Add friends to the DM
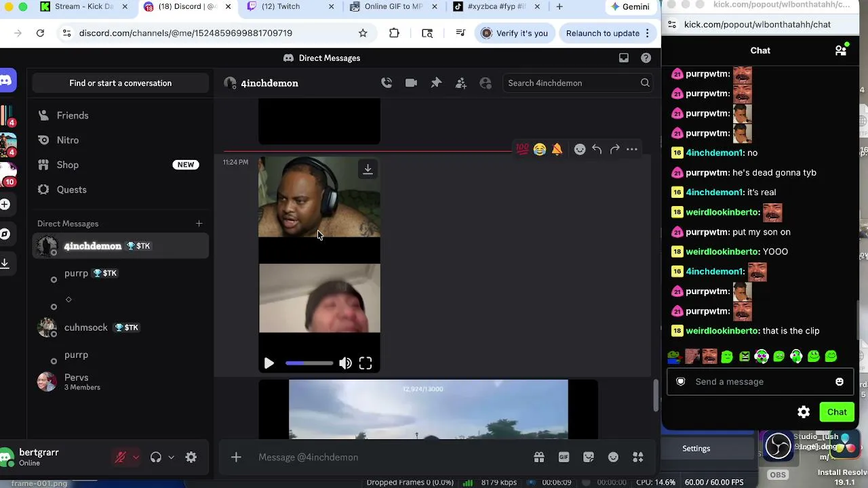 461,83
